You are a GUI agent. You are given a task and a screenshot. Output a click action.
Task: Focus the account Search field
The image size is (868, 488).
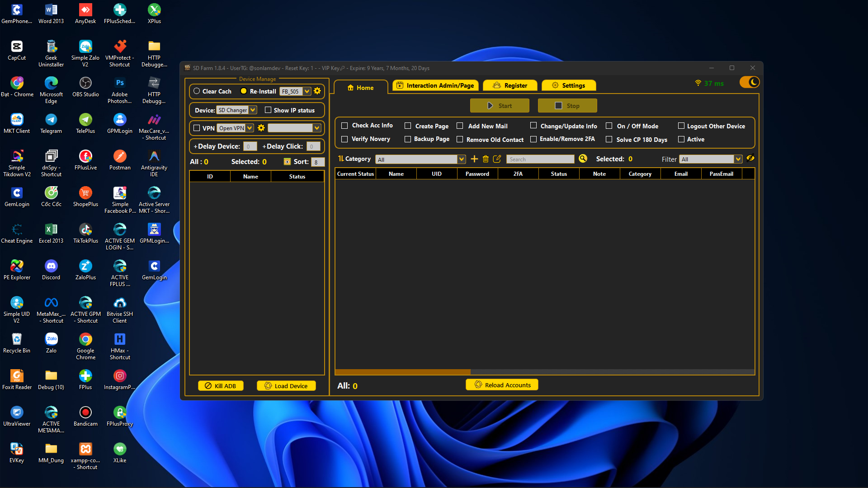(x=540, y=159)
